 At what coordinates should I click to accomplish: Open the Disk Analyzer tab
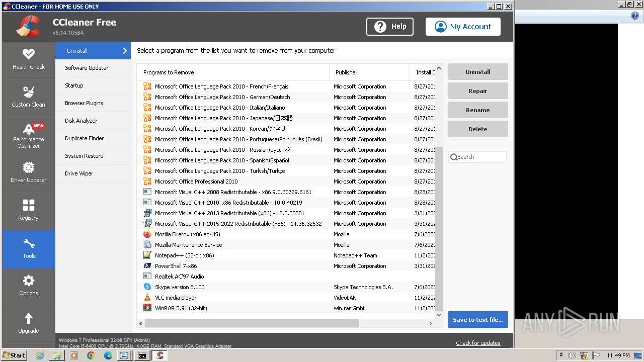click(93, 121)
